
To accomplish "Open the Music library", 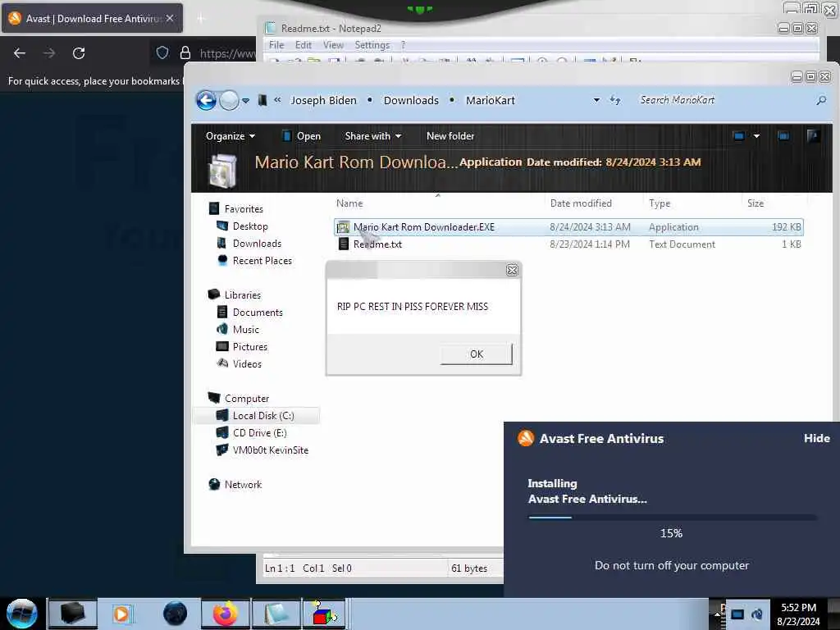I will 246,330.
